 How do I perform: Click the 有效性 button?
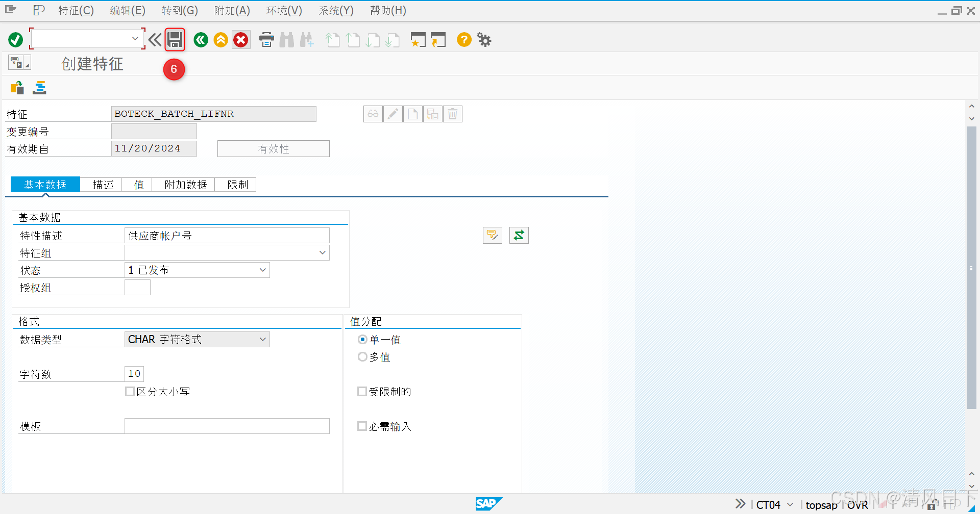point(273,148)
